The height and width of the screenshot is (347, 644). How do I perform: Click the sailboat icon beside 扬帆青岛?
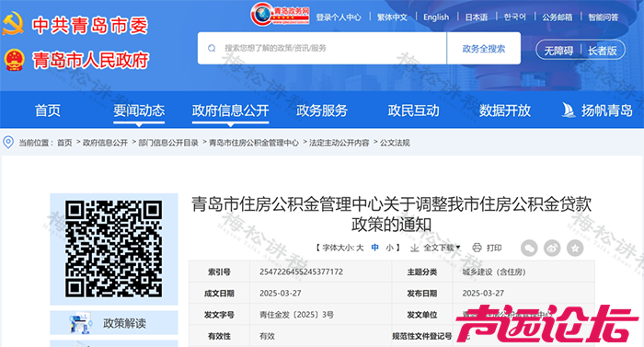coord(569,110)
